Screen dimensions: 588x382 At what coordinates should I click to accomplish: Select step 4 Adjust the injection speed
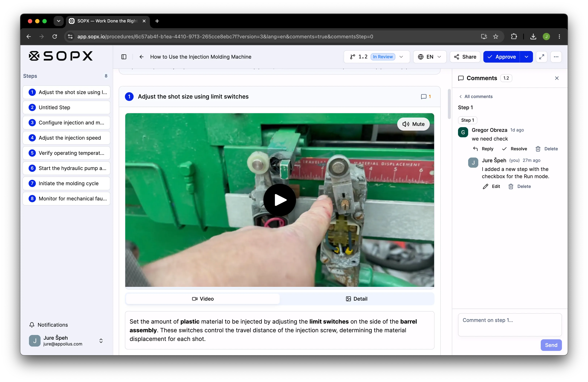coord(66,138)
